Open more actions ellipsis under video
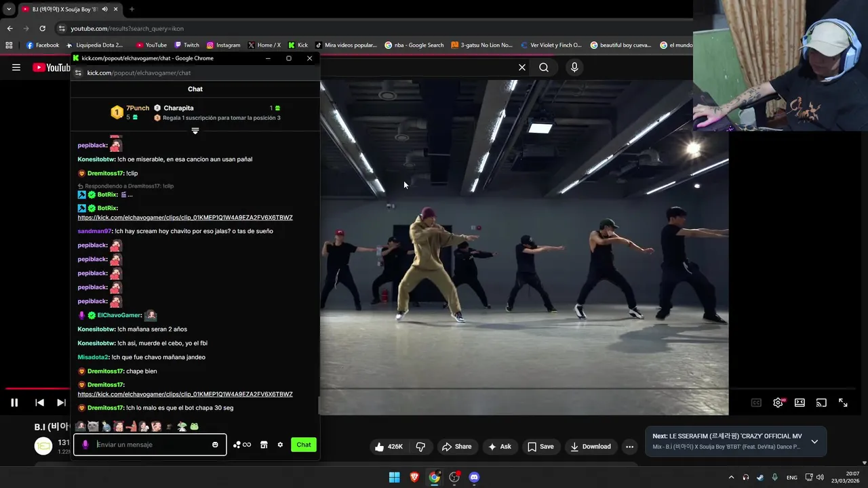 [629, 447]
